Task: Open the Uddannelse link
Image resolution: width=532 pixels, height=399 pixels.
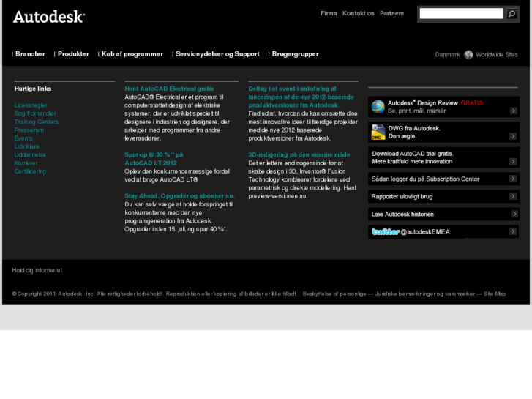Action: tap(30, 155)
